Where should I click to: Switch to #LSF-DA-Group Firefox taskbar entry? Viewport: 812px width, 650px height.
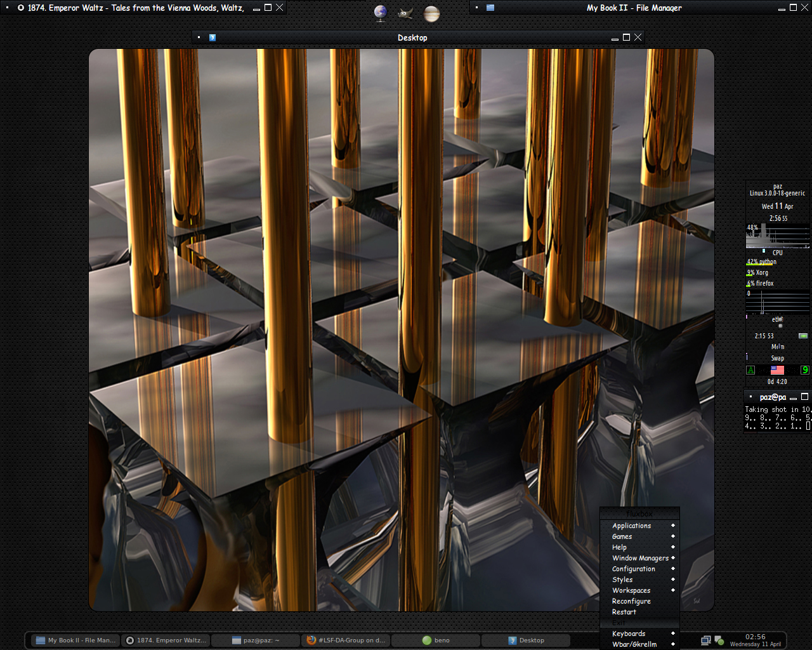coord(346,640)
